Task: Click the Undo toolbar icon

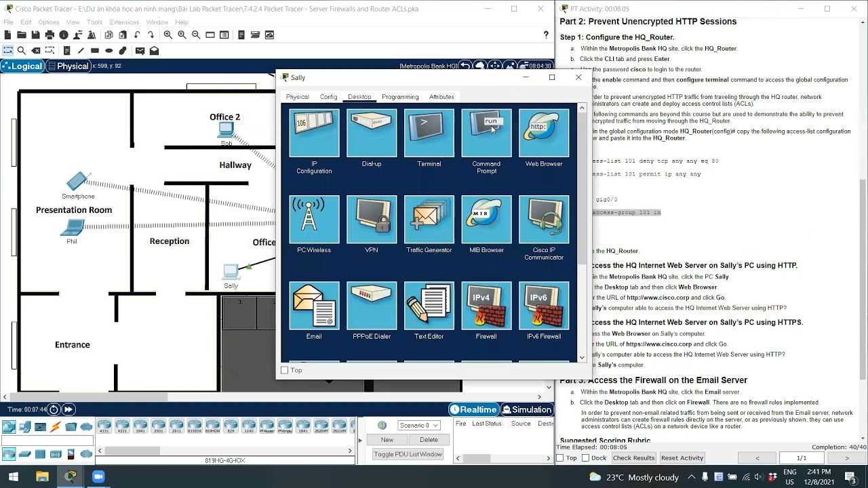Action: click(137, 35)
